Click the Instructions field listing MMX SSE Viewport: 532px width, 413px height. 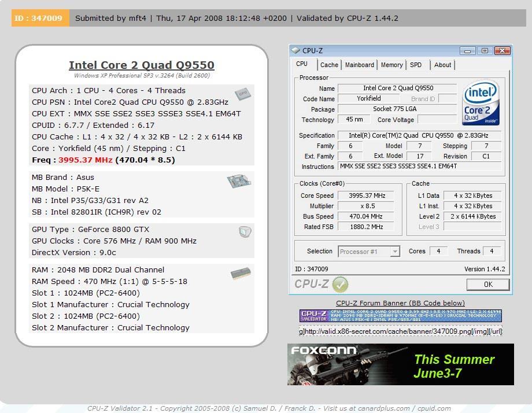click(420, 166)
